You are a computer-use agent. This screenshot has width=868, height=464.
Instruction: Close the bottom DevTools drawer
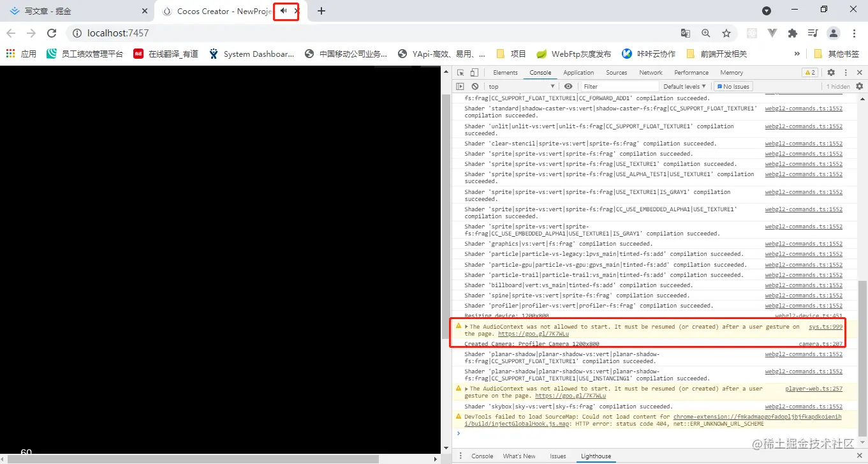pos(860,456)
